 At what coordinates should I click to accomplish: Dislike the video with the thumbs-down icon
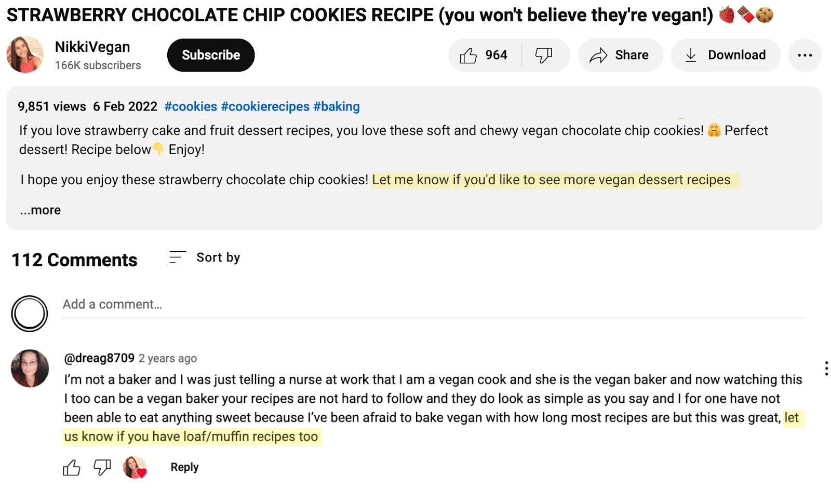(543, 55)
